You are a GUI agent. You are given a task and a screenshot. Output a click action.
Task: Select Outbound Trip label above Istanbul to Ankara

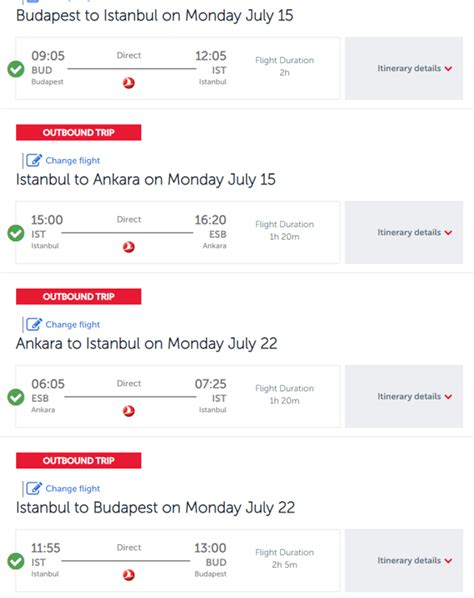[79, 132]
